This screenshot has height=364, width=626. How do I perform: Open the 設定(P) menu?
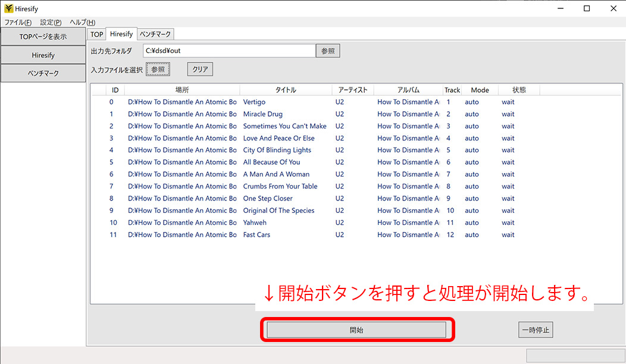(51, 22)
